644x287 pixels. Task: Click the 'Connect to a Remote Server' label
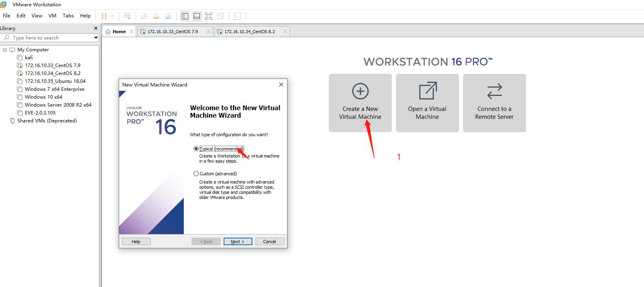[495, 113]
